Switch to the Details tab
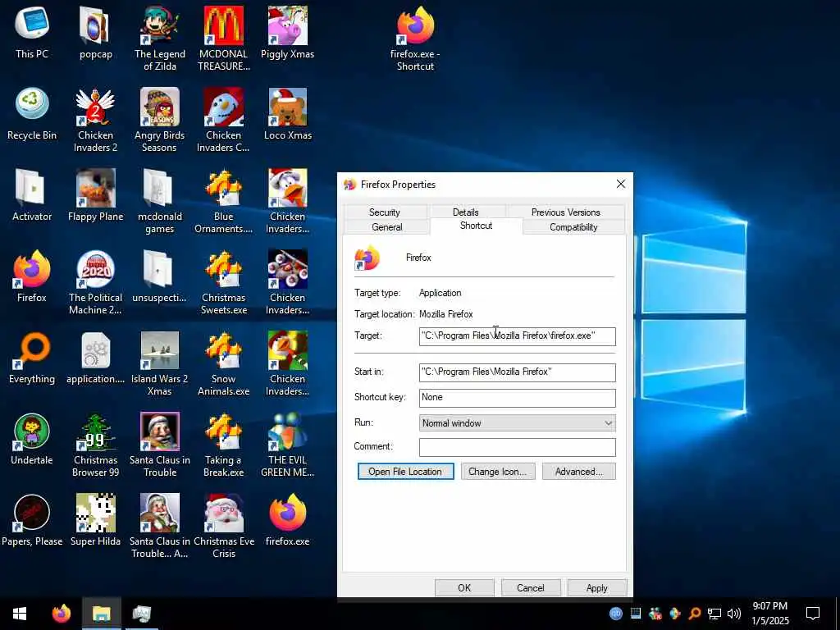The image size is (840, 630). (x=466, y=212)
